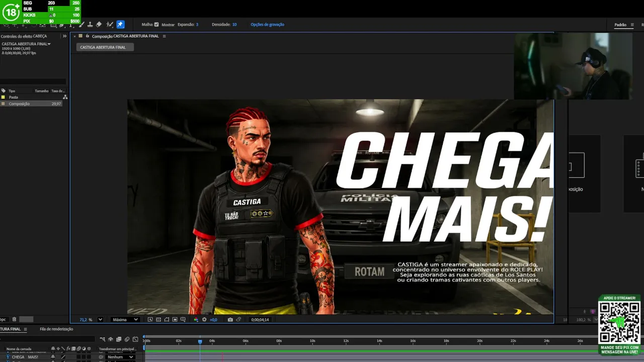The image size is (644, 362).
Task: Open the channel and color management icon
Action: (196, 319)
